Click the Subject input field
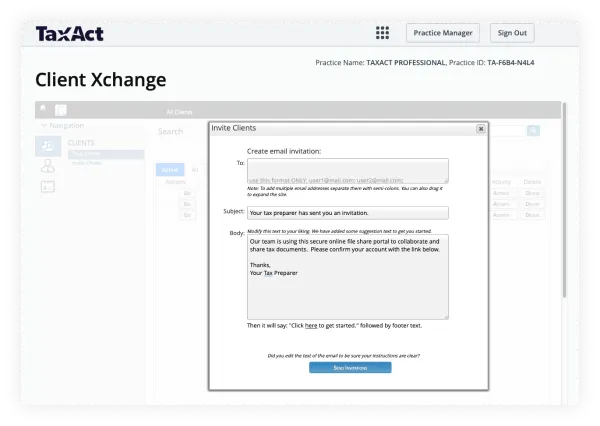This screenshot has height=426, width=600. pyautogui.click(x=348, y=213)
